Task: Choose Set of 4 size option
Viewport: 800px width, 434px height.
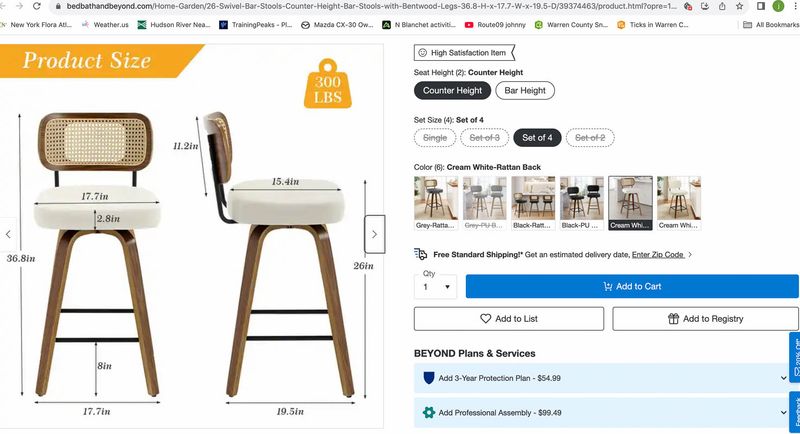Action: click(537, 138)
